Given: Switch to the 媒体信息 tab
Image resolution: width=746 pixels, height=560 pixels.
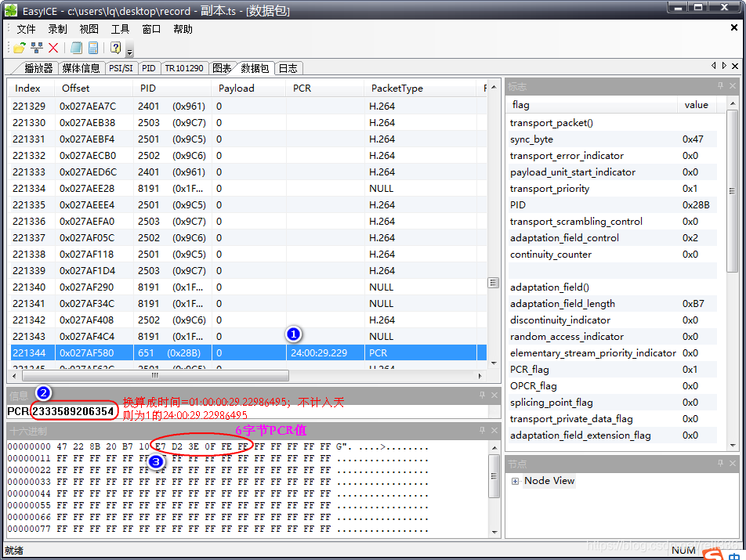Looking at the screenshot, I should coord(81,68).
